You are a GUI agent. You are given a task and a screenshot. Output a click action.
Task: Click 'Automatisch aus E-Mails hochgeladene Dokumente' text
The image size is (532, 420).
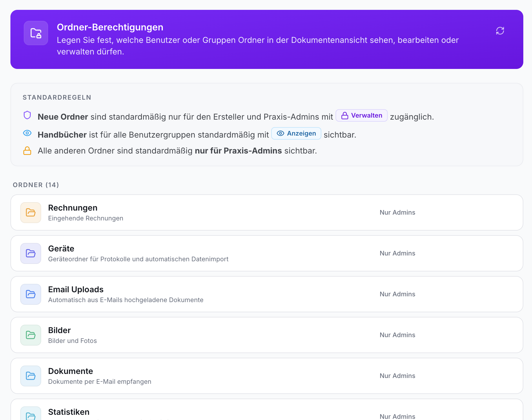point(126,300)
